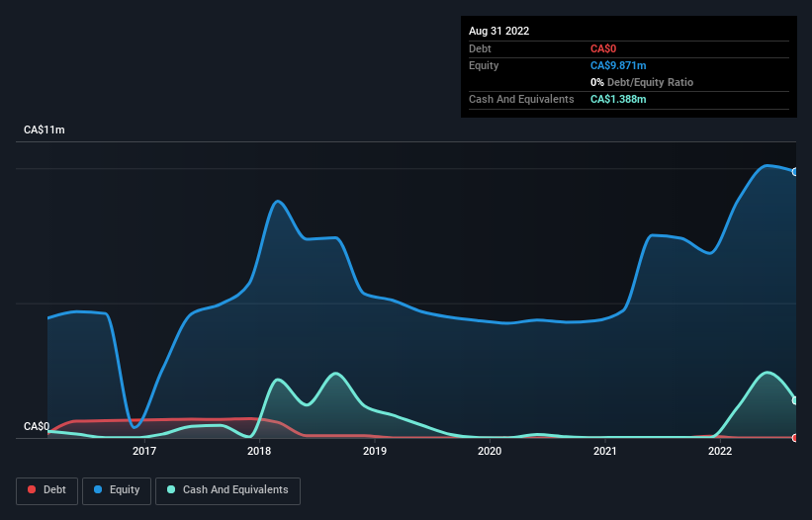Click the teal Cash And Equivalents legend dot
Screen dimensions: 812x520
(171, 489)
